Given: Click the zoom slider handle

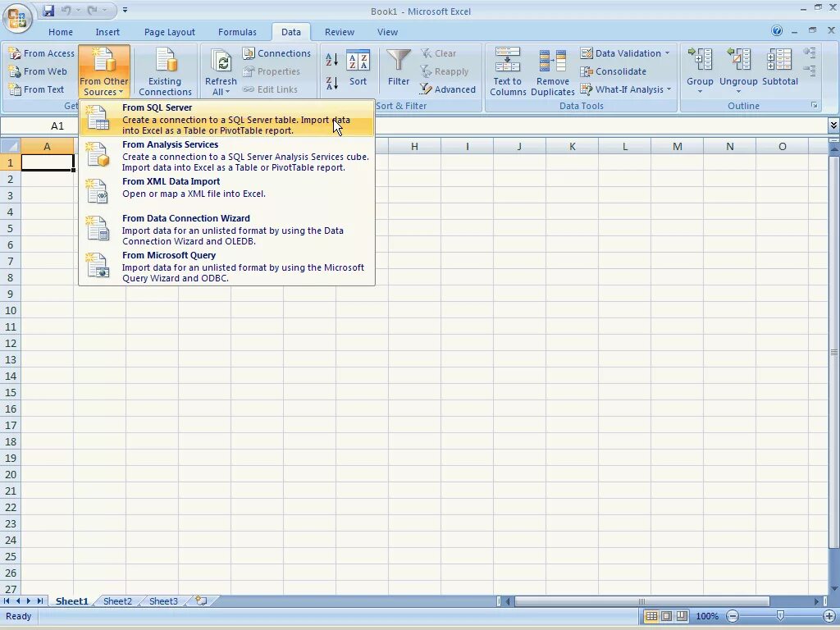Looking at the screenshot, I should point(781,616).
